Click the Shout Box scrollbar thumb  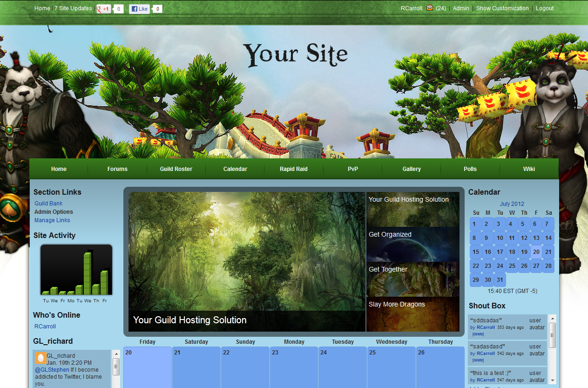click(x=553, y=335)
